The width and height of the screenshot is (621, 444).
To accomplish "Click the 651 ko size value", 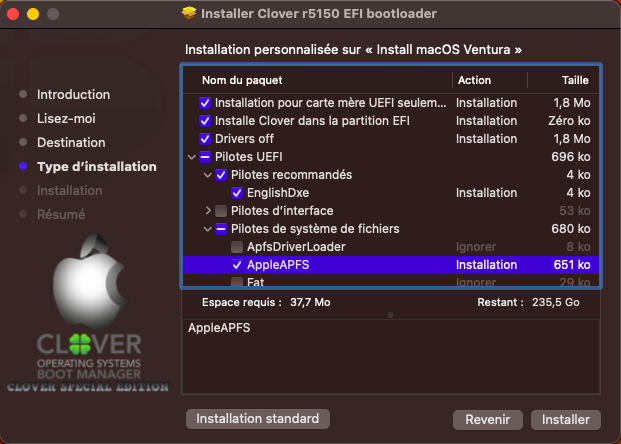I will (x=572, y=265).
